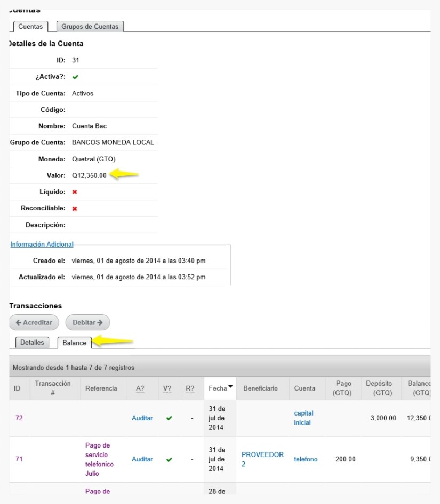This screenshot has width=440, height=504.
Task: Click green verified checkmark in row 71
Action: point(169,459)
